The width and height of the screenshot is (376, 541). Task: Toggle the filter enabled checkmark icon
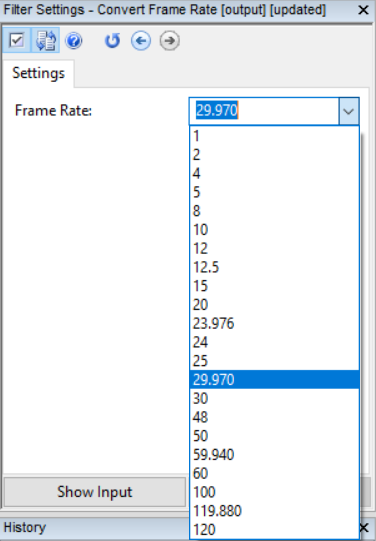point(17,40)
